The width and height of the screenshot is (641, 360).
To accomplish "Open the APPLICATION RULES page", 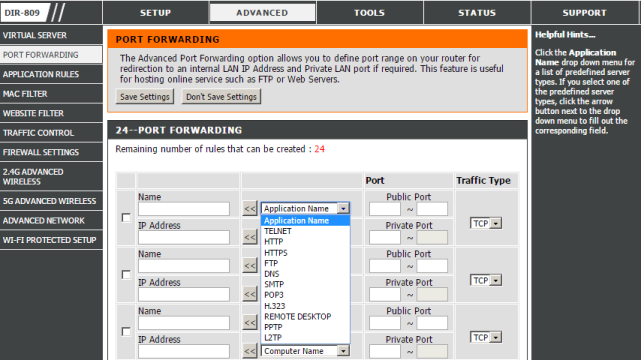I will pos(51,74).
